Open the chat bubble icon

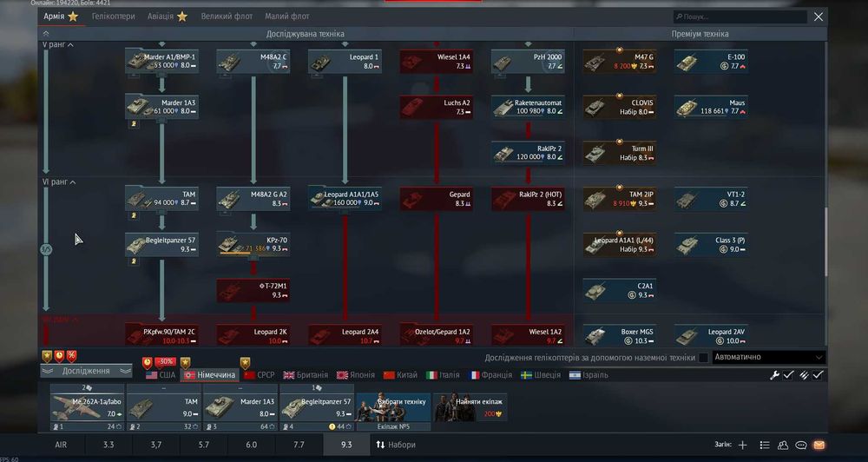801,445
